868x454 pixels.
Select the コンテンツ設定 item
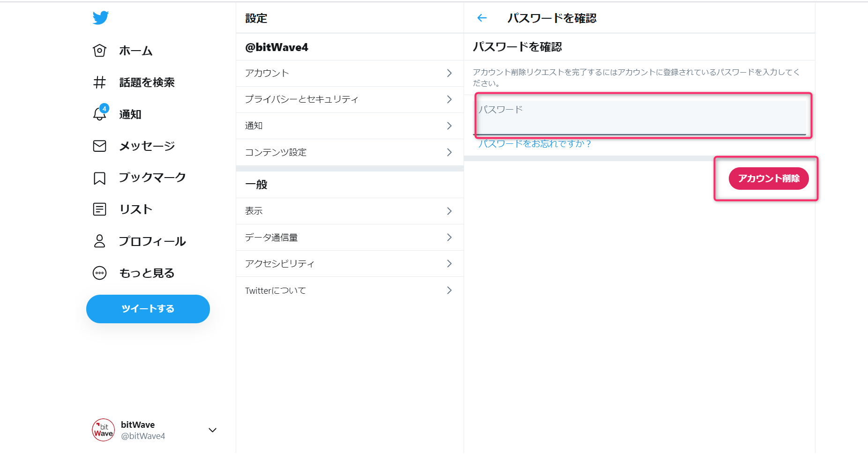(x=350, y=152)
